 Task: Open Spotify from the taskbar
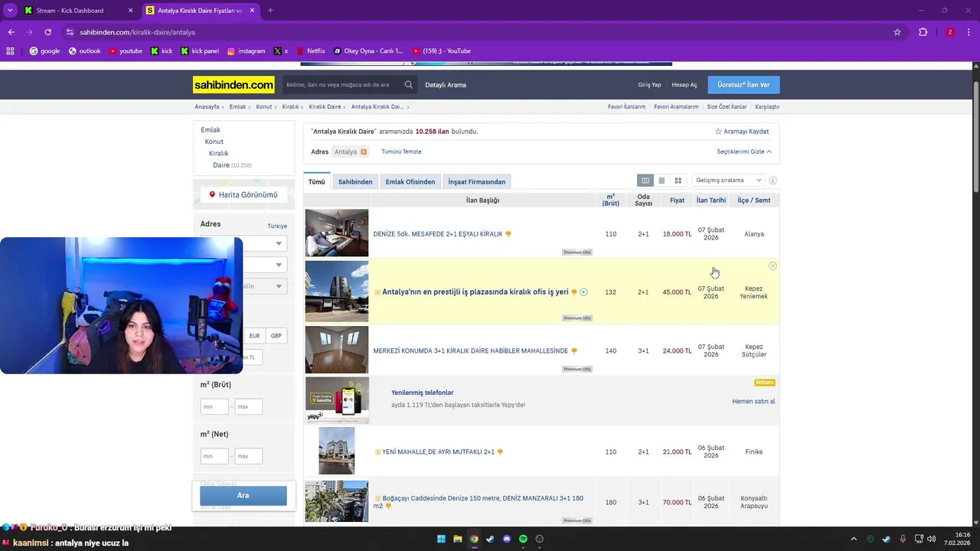pos(523,539)
